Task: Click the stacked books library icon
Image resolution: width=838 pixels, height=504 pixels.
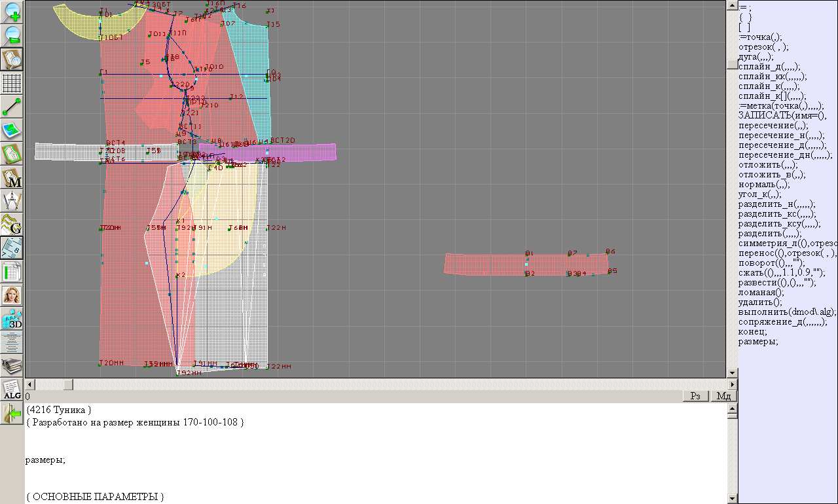Action: tap(12, 366)
